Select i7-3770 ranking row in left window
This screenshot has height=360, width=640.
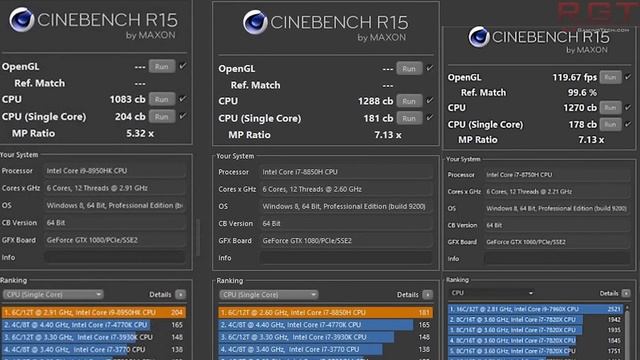94,349
